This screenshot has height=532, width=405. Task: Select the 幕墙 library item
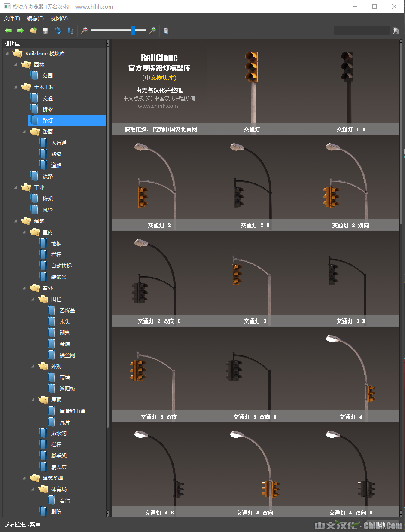65,377
